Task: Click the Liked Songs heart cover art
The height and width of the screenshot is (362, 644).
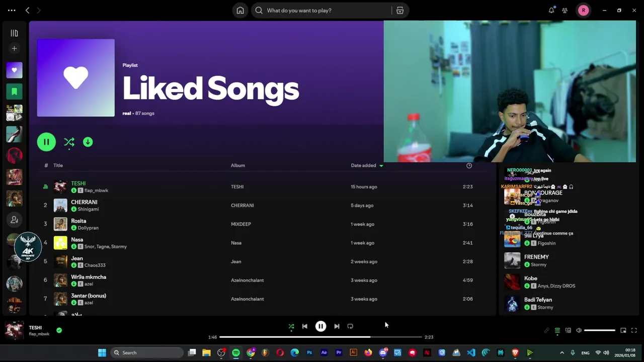Action: [76, 78]
